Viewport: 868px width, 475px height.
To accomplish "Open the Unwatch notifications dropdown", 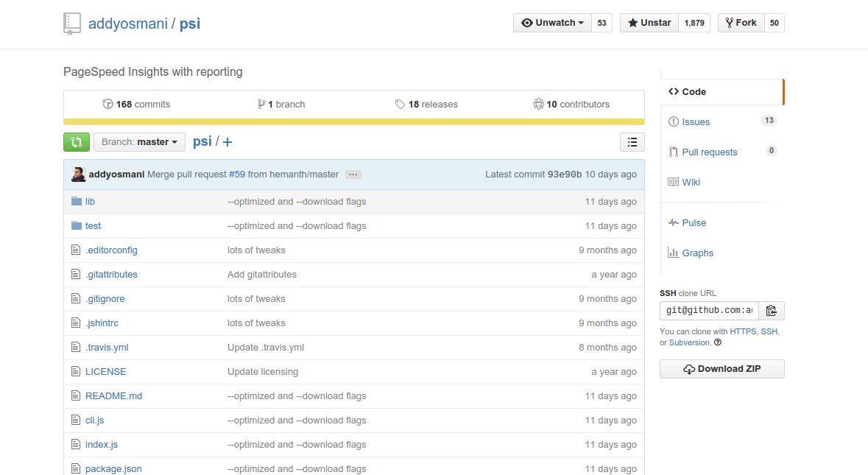I will coord(552,24).
